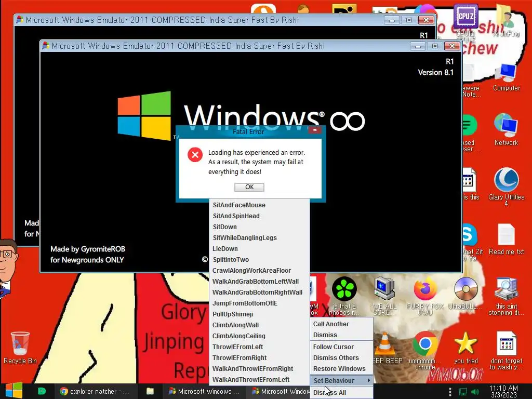532x399 pixels.
Task: Open the Xi JinPing folder icon
Action: tap(506, 21)
